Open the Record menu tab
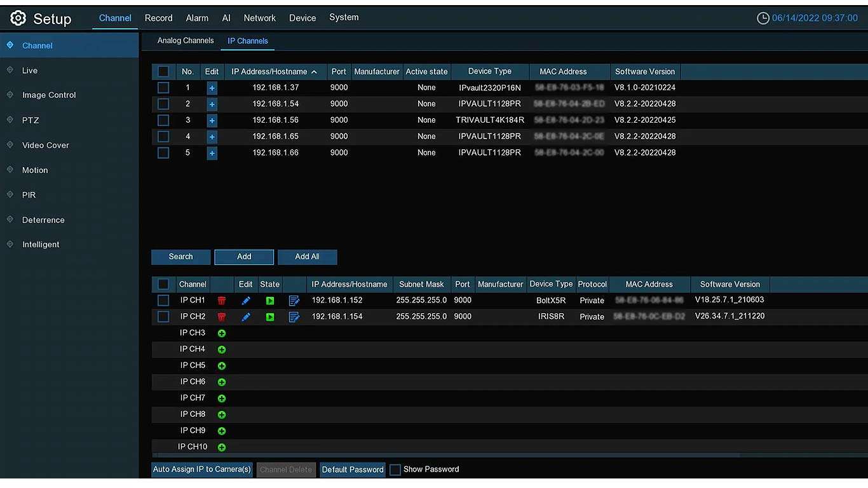The height and width of the screenshot is (488, 868). [x=158, y=18]
